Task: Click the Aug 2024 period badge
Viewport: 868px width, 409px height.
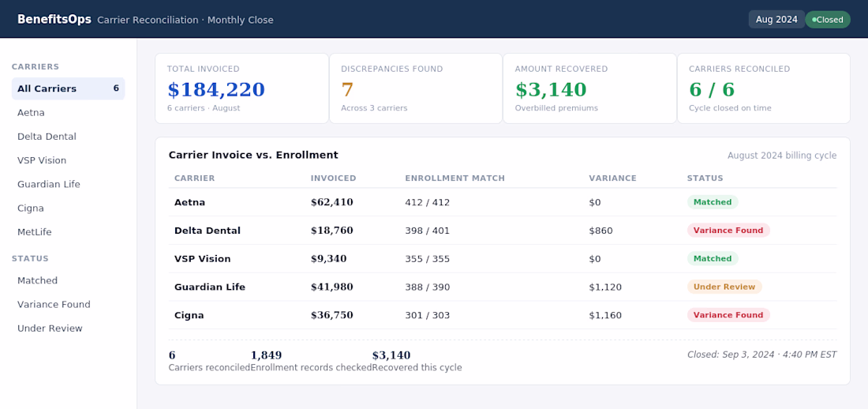Action: pos(776,20)
